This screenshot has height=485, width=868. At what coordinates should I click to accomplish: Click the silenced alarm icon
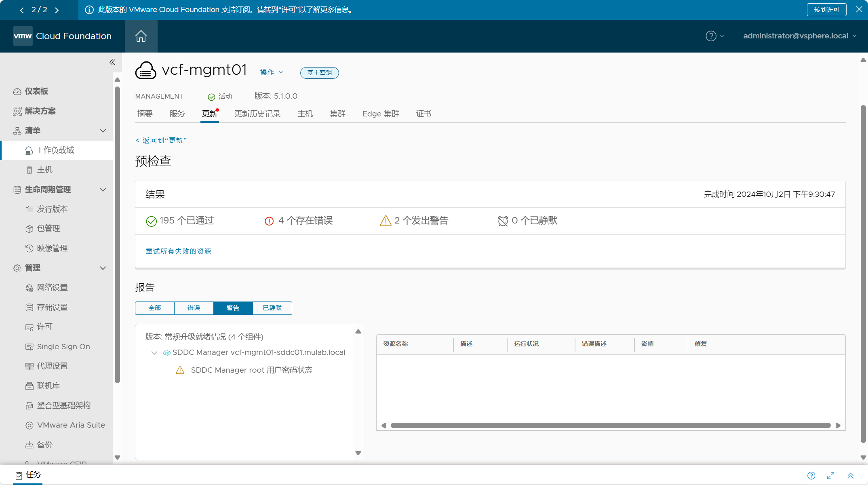[x=503, y=221]
